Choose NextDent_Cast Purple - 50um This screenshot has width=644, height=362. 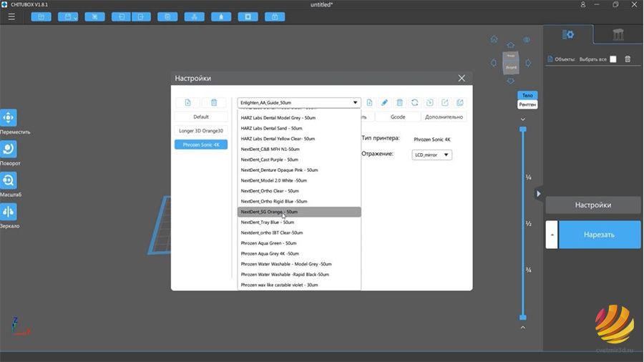[x=299, y=160]
